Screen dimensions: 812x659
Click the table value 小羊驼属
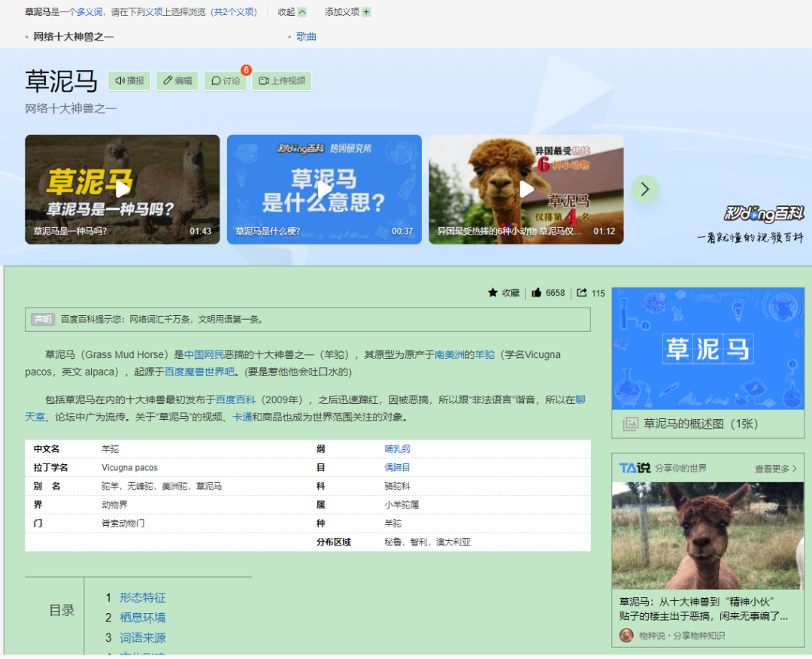coord(401,505)
